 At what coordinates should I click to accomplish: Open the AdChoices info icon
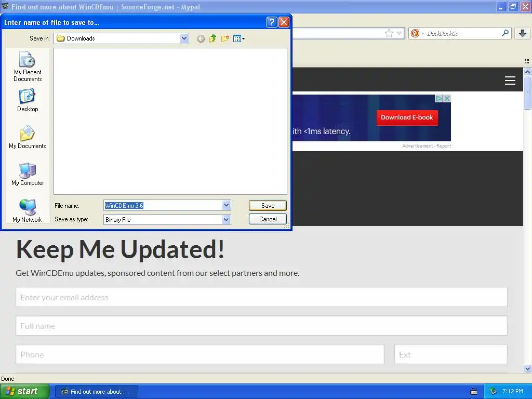tap(440, 98)
